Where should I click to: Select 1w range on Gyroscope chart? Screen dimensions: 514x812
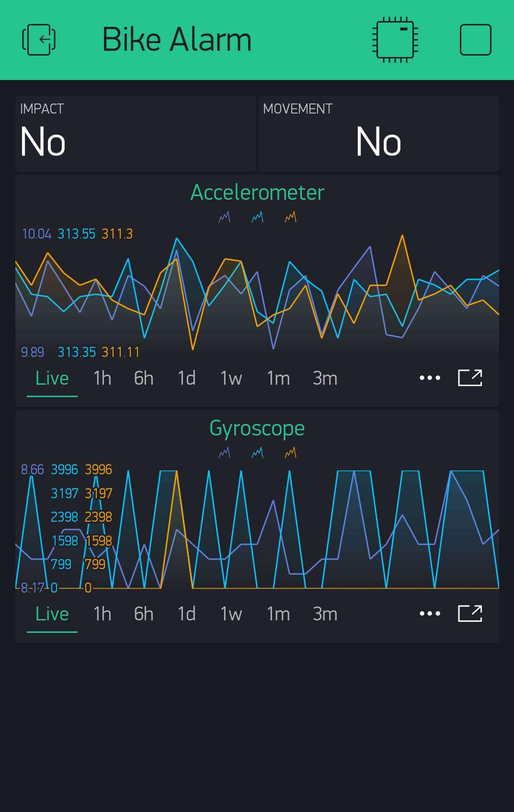pos(231,614)
